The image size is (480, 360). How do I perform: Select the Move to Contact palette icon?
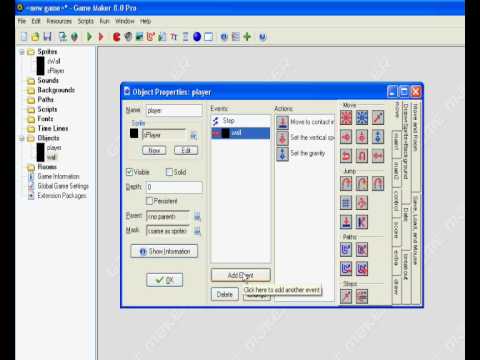346,222
